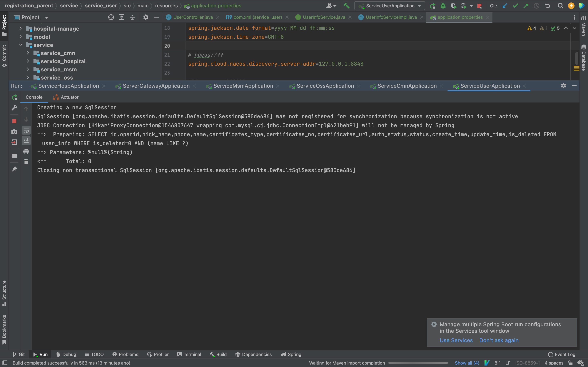Screen dimensions: 588x367
Task: Click the thread dump camera icon
Action: [14, 132]
